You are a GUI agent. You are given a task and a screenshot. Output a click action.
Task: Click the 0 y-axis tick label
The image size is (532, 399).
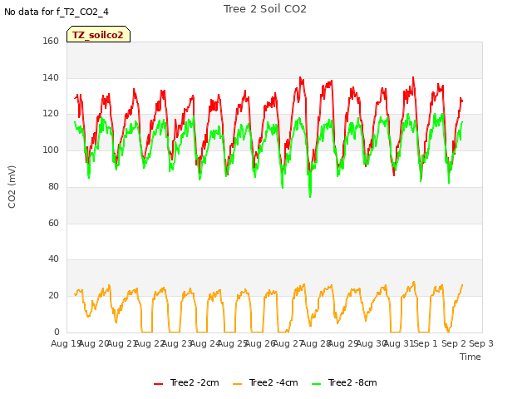(x=57, y=332)
